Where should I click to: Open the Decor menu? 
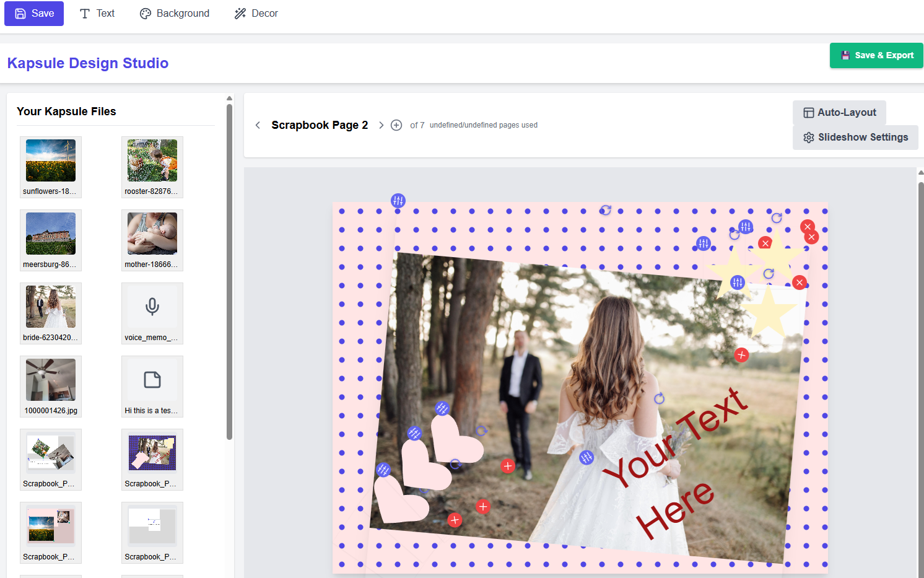pyautogui.click(x=256, y=14)
